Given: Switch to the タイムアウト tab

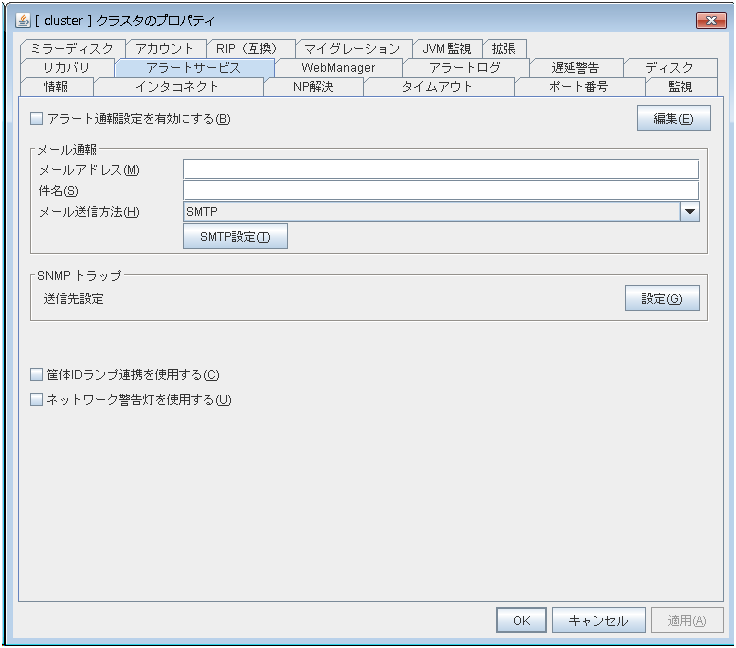Looking at the screenshot, I should coord(437,87).
